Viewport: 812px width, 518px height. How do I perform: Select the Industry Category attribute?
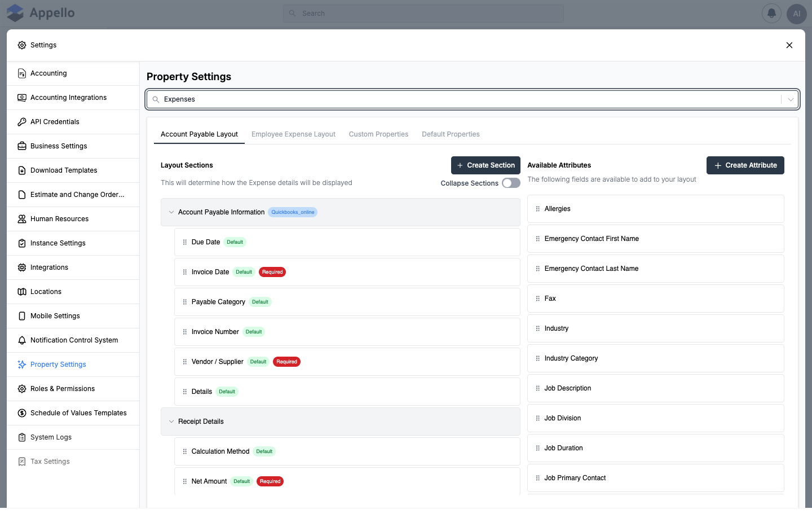tap(656, 358)
